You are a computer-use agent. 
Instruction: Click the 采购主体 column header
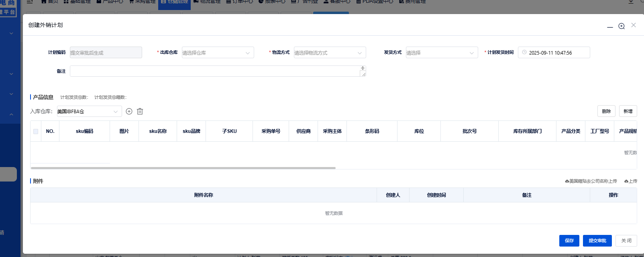coord(332,131)
